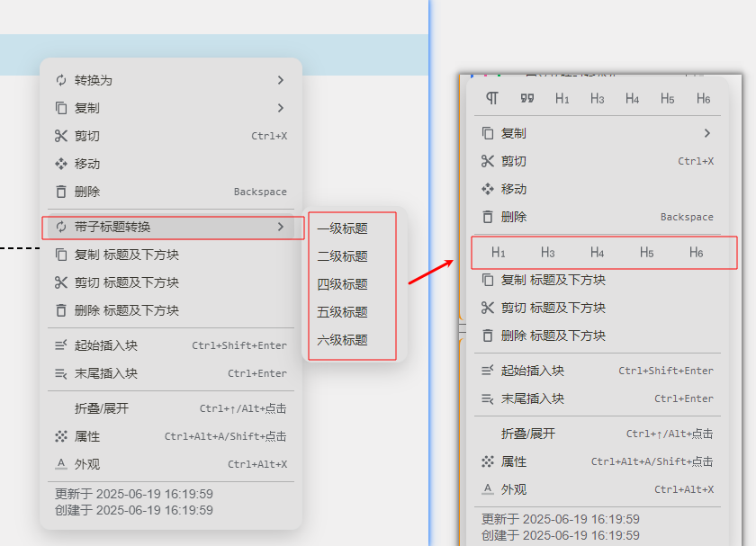Click H5 in top icon row of right menu
The image size is (756, 546).
(x=667, y=98)
